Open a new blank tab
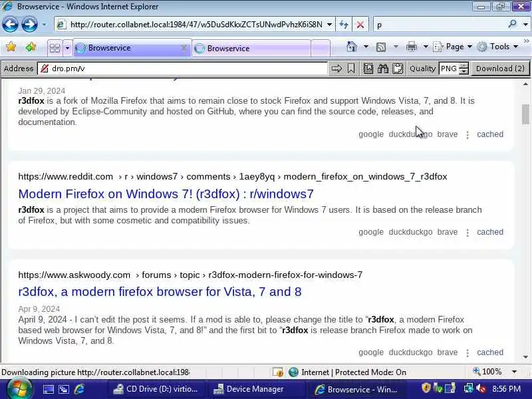This screenshot has height=399, width=532. [321, 49]
